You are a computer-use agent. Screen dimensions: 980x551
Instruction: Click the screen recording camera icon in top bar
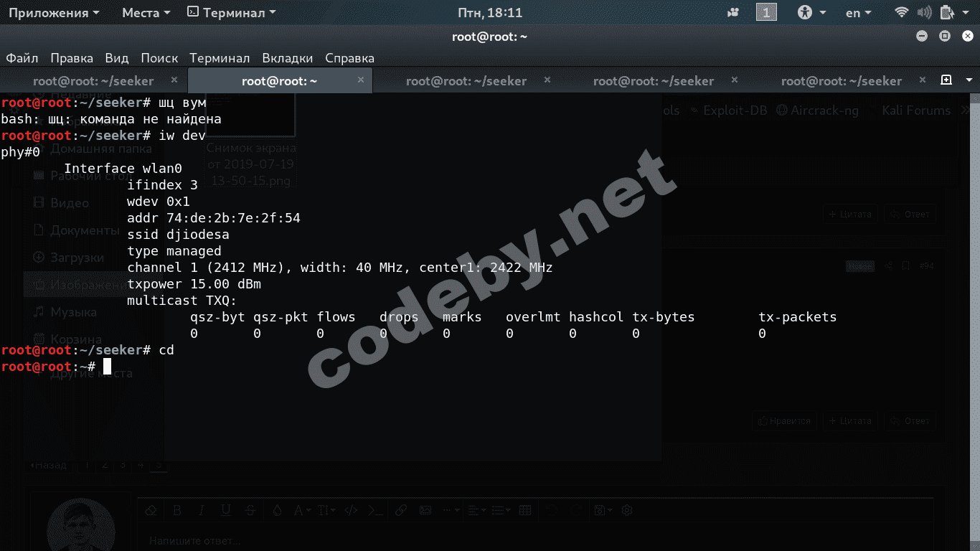click(x=733, y=13)
